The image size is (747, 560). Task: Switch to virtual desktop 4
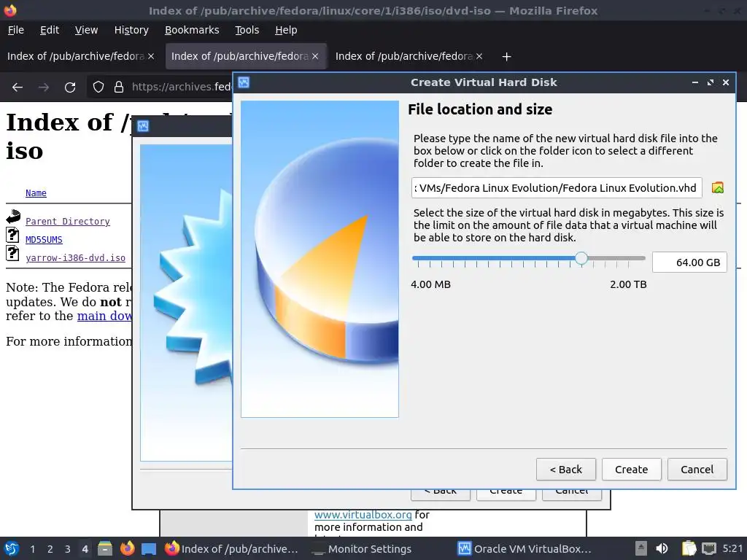(x=85, y=549)
